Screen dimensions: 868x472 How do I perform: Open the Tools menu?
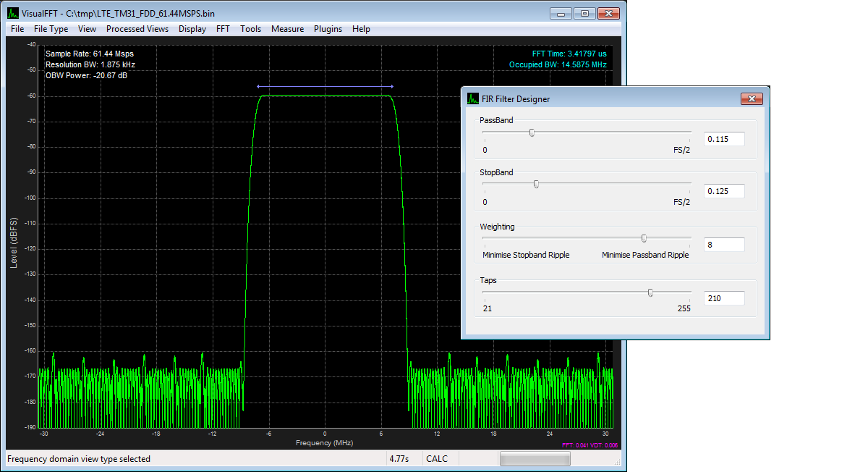tap(250, 29)
